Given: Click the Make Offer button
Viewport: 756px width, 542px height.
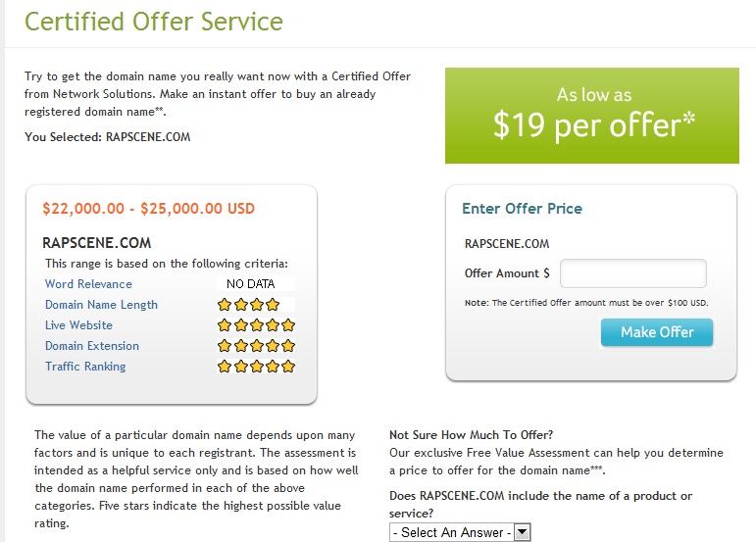Looking at the screenshot, I should (657, 332).
